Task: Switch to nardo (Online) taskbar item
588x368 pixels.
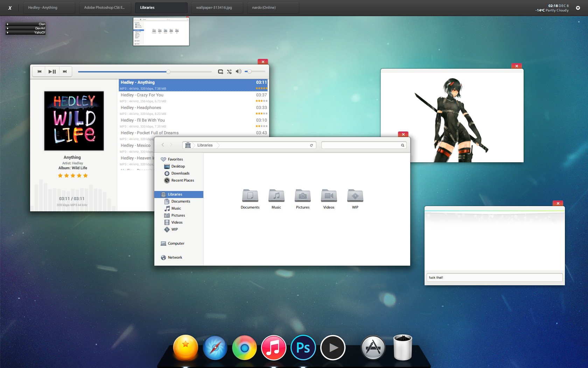Action: 273,8
